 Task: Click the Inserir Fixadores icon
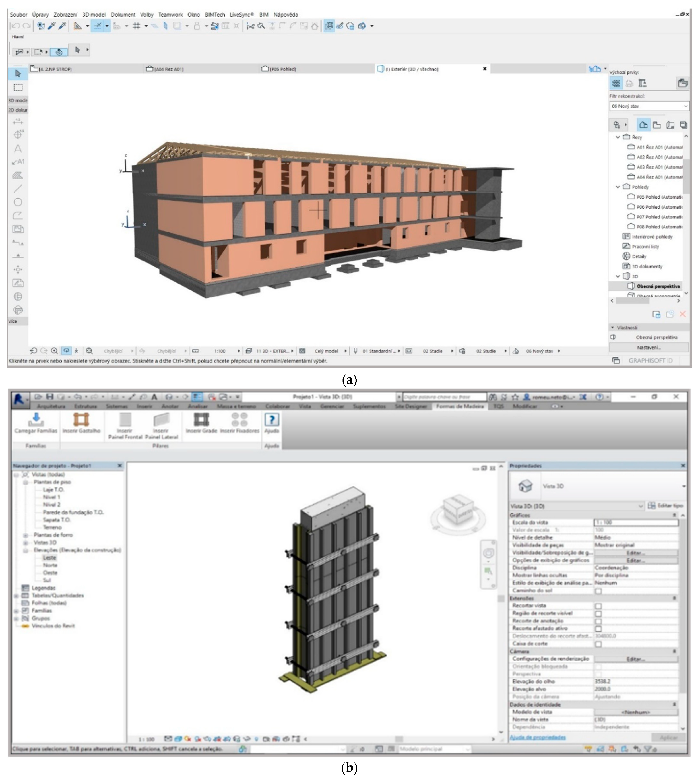coord(239,420)
